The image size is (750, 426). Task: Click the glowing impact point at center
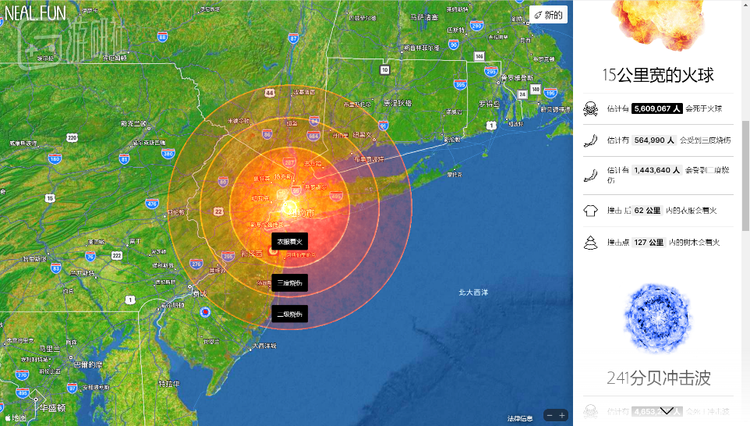pos(289,208)
